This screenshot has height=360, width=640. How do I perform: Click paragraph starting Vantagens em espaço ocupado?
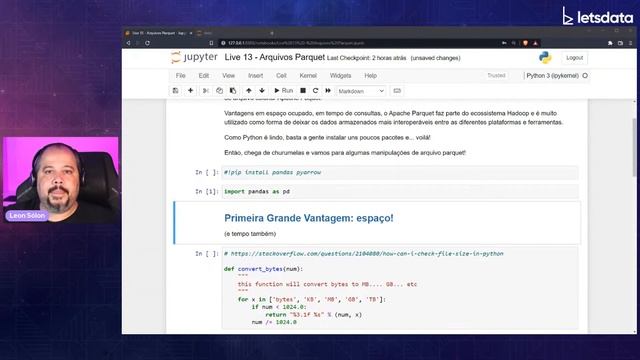394,118
